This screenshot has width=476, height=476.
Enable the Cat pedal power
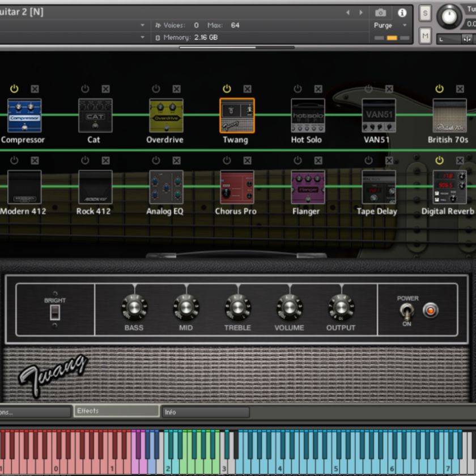(x=85, y=88)
